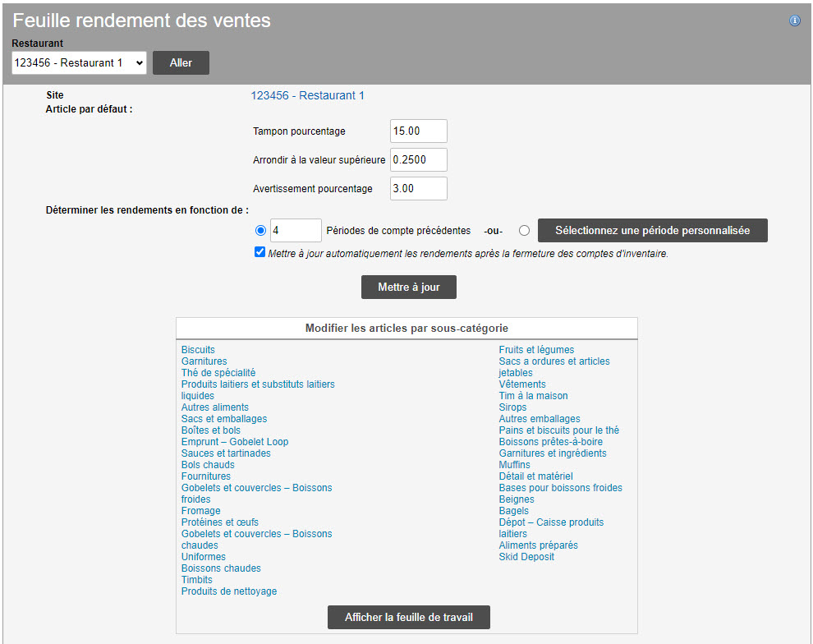
Task: Toggle automatic yield update checkbox
Action: click(260, 253)
